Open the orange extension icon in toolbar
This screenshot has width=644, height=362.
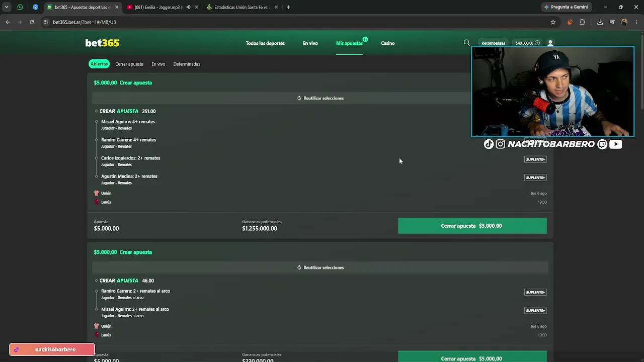pyautogui.click(x=570, y=22)
